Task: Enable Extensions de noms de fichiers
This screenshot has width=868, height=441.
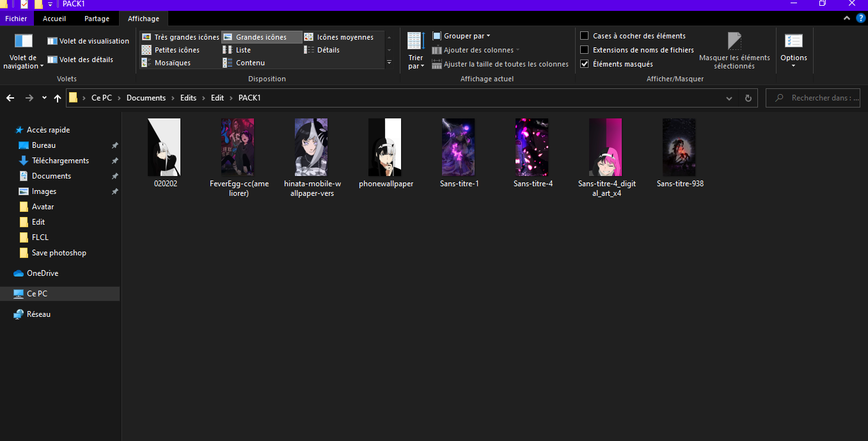Action: tap(584, 50)
